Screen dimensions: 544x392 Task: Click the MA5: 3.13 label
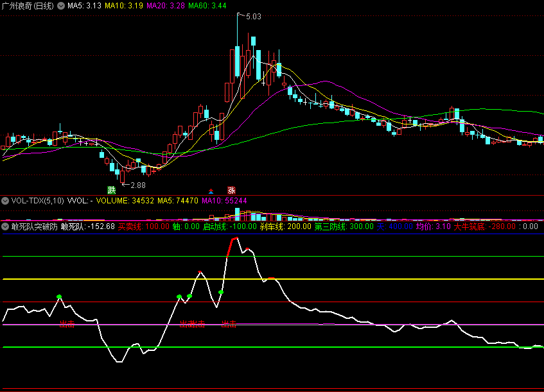pos(84,6)
